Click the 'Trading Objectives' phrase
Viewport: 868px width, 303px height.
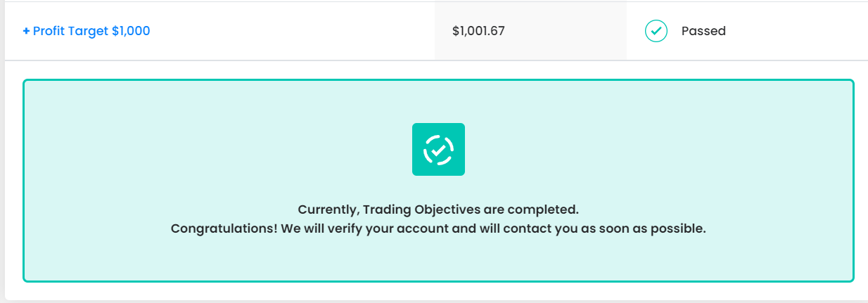tap(421, 209)
